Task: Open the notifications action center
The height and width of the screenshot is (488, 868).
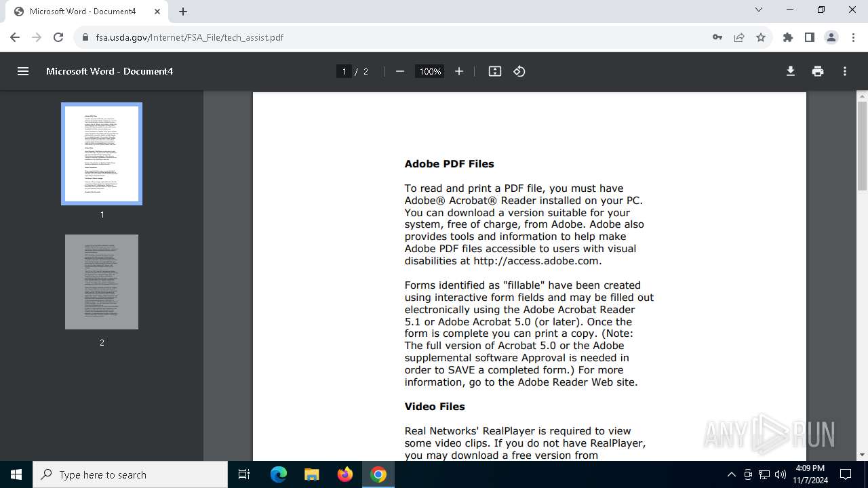Action: [x=846, y=474]
